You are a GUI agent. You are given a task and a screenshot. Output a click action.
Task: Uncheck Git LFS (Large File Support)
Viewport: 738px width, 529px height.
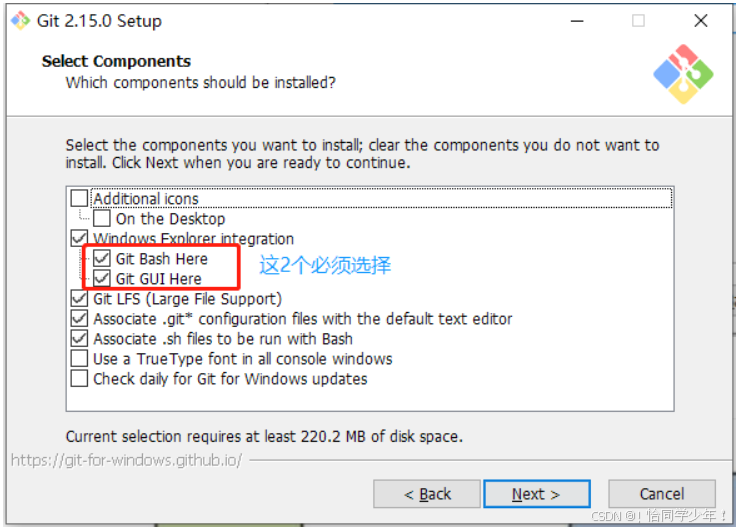pyautogui.click(x=79, y=298)
